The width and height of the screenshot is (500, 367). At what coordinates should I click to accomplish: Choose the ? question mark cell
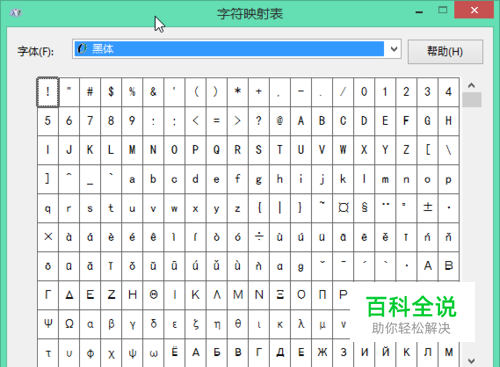coord(259,121)
